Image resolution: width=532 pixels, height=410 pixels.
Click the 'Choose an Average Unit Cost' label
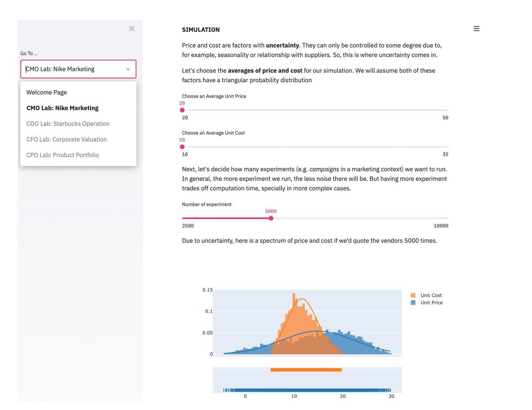point(213,133)
